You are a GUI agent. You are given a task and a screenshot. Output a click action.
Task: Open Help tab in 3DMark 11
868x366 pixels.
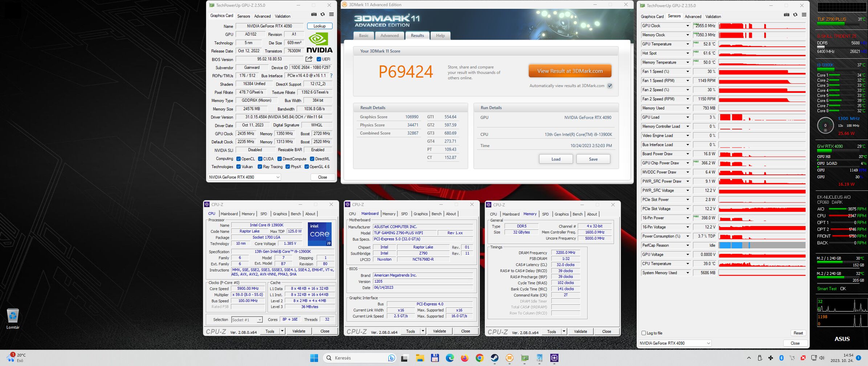(440, 36)
